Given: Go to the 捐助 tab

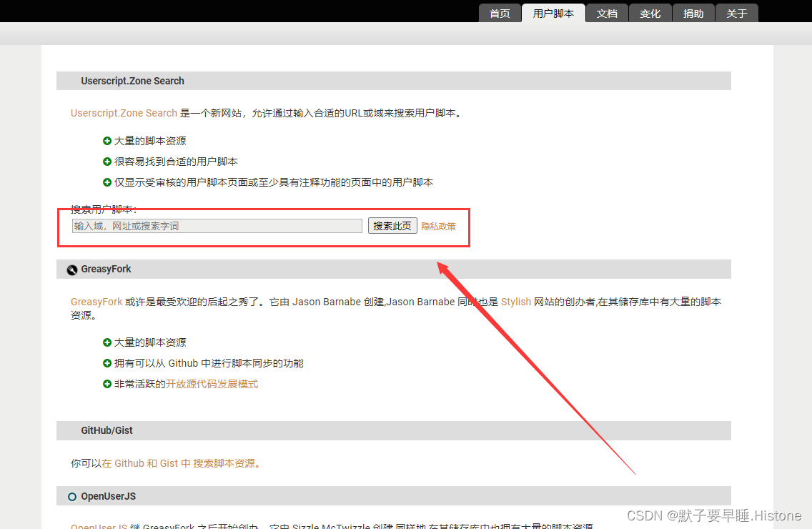Looking at the screenshot, I should click(x=693, y=14).
